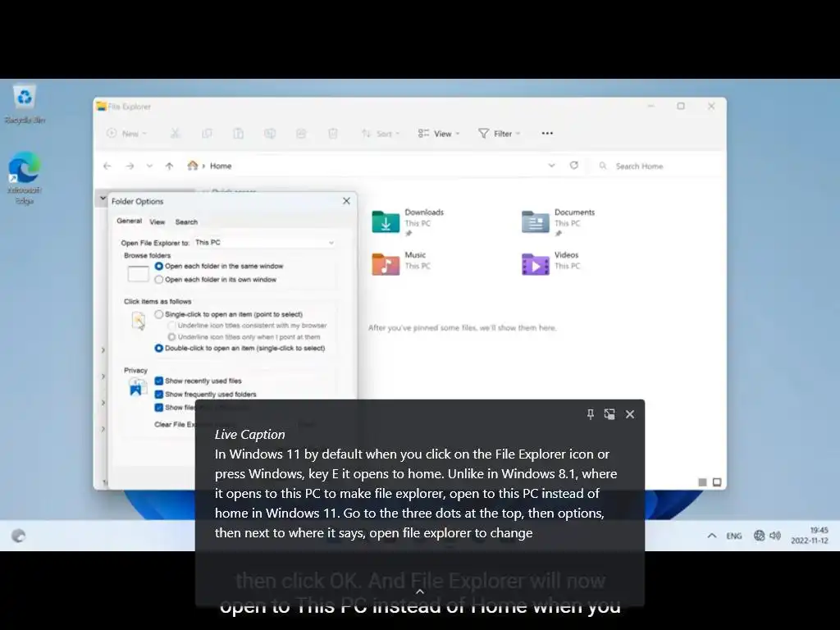This screenshot has width=840, height=630.
Task: Open the Downloads folder
Action: coord(409,222)
